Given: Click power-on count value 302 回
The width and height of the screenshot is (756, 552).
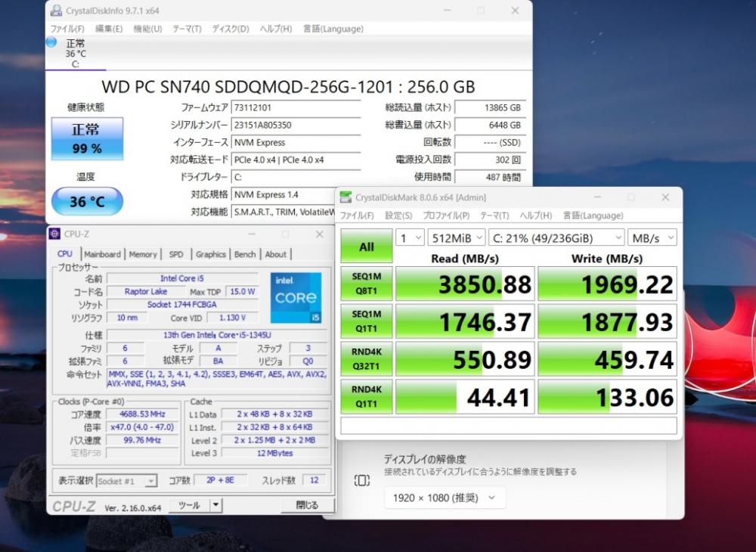Looking at the screenshot, I should click(x=491, y=160).
